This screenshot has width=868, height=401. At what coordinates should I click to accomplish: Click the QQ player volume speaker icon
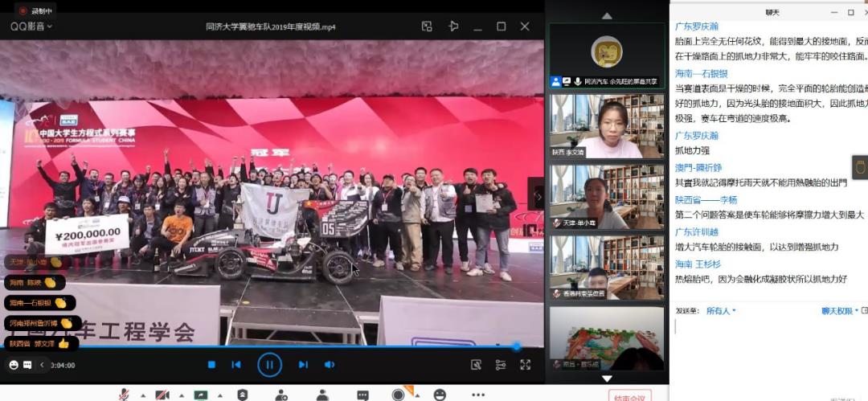click(330, 365)
